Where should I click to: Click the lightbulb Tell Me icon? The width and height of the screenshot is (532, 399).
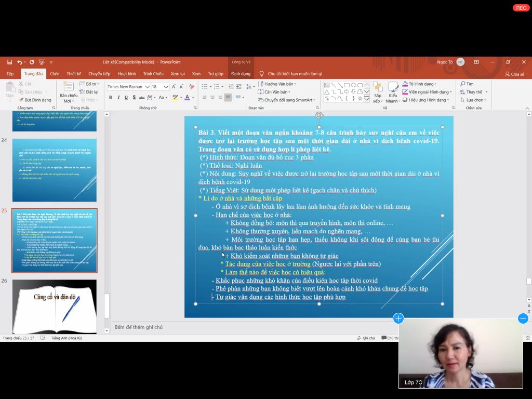click(262, 74)
